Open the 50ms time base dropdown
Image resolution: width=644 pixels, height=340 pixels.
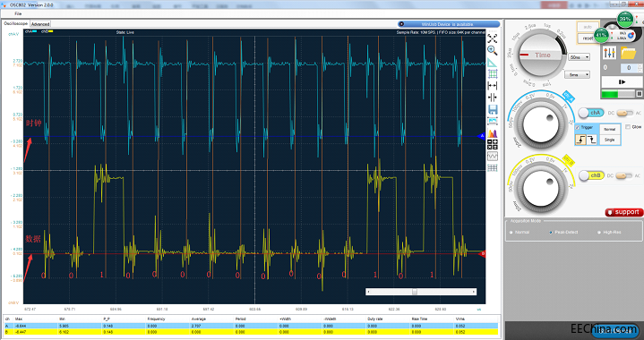[x=580, y=57]
